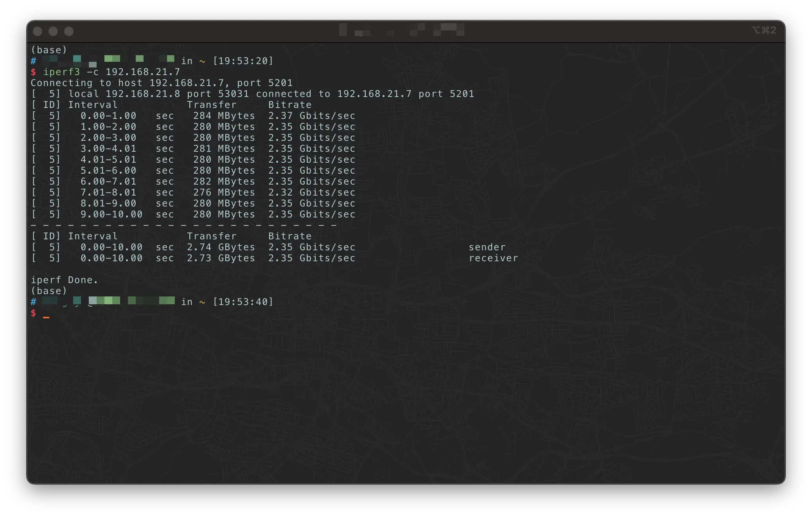Click the orange cursor at the prompt

46,317
